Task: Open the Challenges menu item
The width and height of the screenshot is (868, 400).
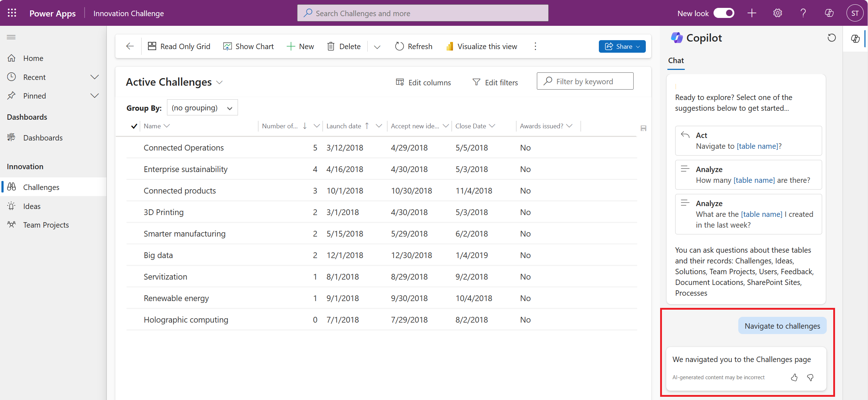Action: [41, 187]
